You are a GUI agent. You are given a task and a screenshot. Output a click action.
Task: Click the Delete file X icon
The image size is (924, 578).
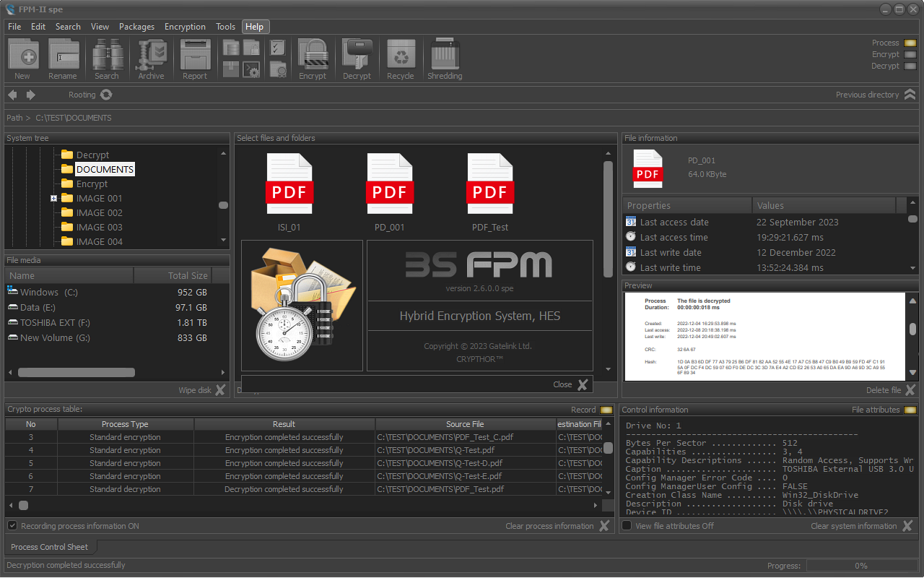coord(910,390)
